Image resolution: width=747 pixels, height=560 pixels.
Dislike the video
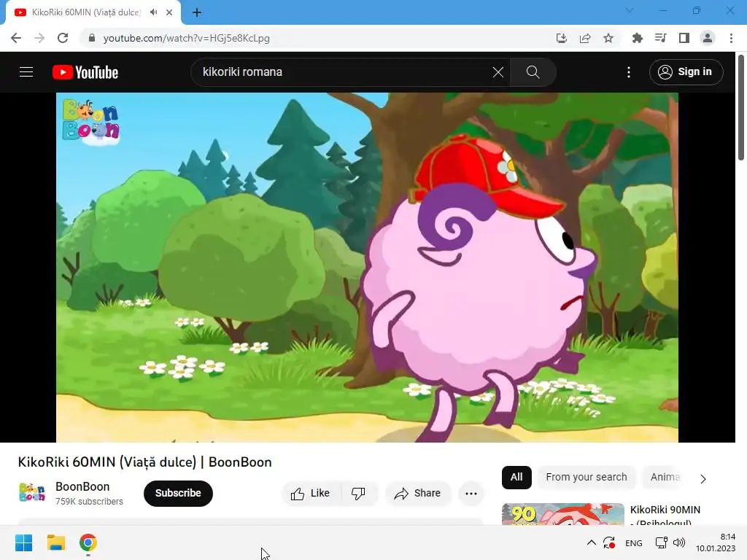coord(359,494)
